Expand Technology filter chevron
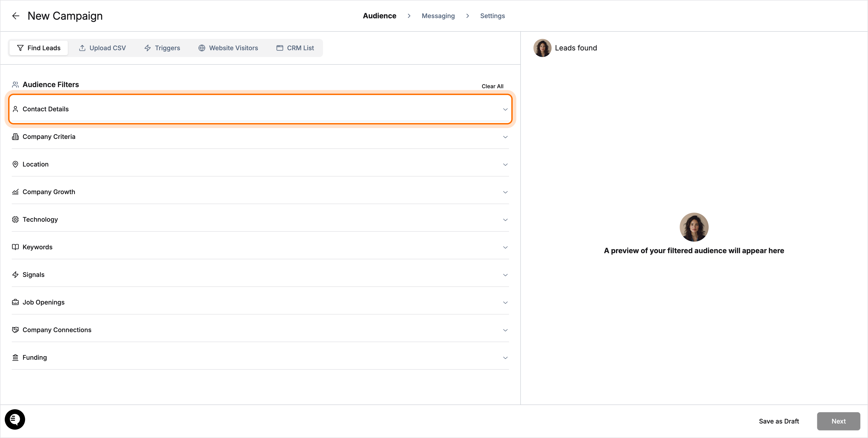Screen dimensions: 868x438 click(505, 220)
